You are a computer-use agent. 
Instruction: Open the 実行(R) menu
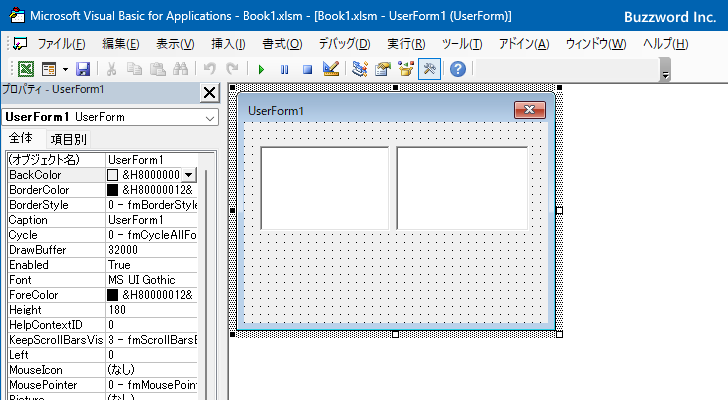[406, 44]
